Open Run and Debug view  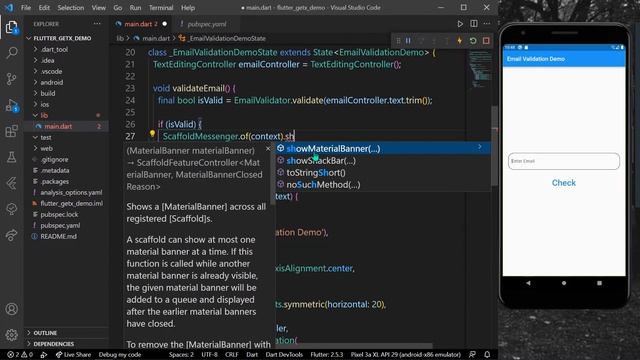pyautogui.click(x=11, y=105)
